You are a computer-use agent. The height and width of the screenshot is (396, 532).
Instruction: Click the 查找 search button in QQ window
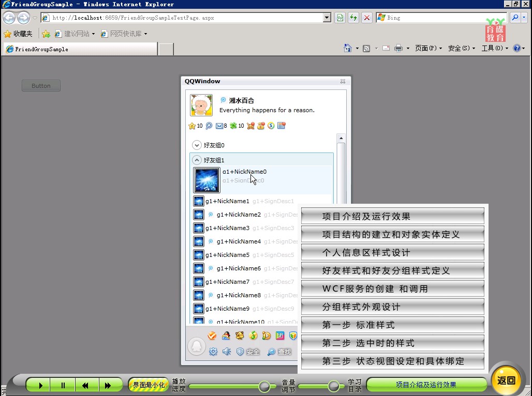coord(279,352)
